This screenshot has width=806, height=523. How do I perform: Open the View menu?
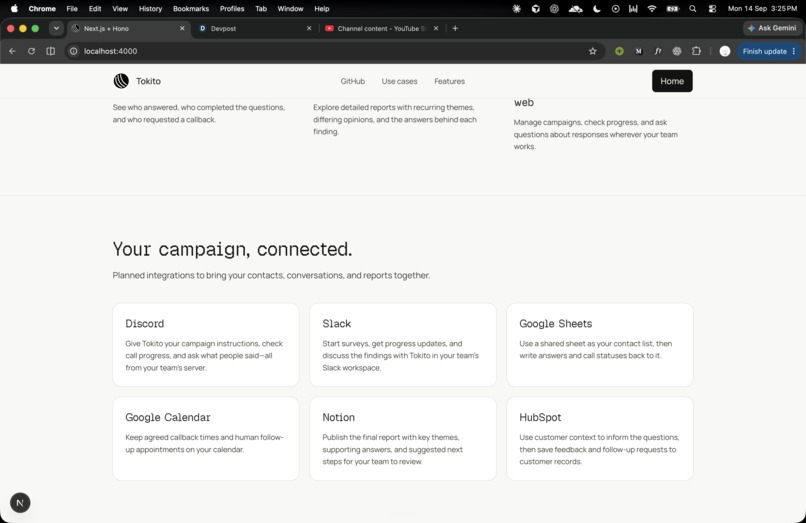click(x=120, y=8)
